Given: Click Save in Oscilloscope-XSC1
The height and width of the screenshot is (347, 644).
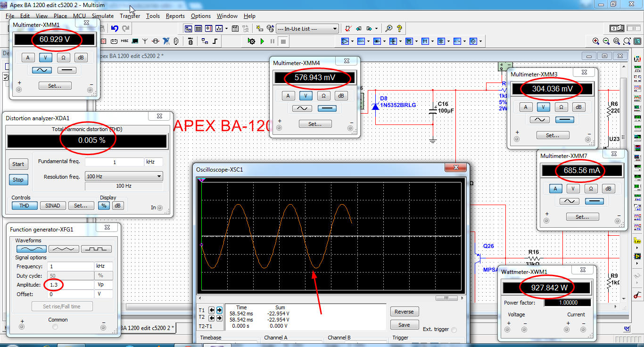Looking at the screenshot, I should (x=404, y=325).
